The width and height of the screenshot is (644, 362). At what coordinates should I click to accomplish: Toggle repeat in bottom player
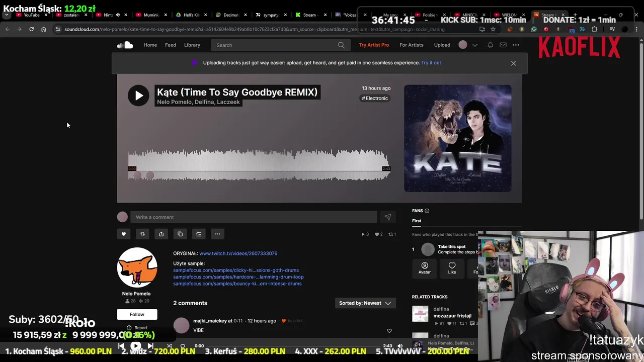[x=183, y=346]
